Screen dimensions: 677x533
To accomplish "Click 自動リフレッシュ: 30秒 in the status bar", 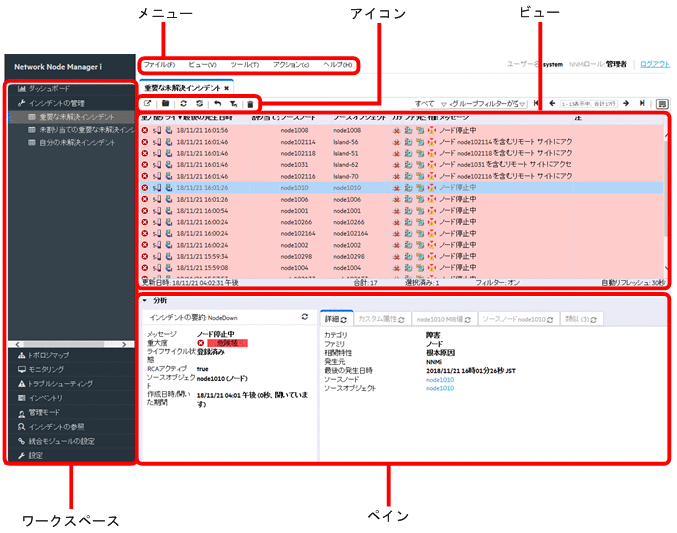I will 633,283.
